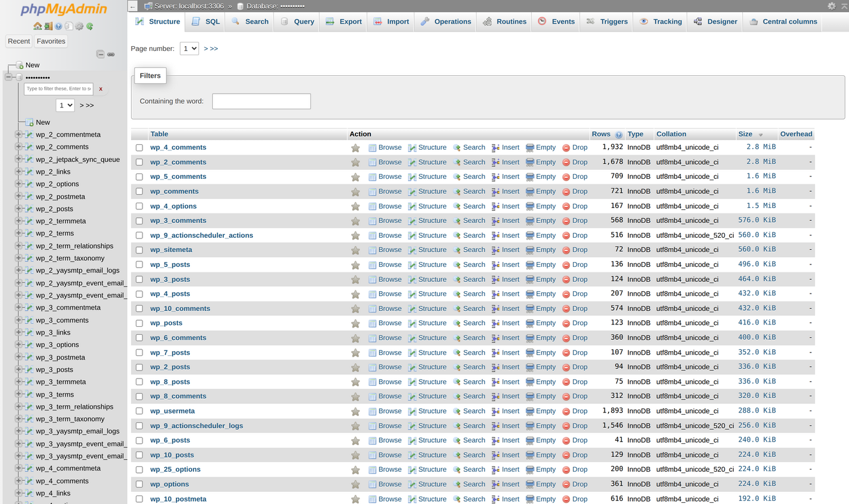Open the Designer tab

click(716, 21)
